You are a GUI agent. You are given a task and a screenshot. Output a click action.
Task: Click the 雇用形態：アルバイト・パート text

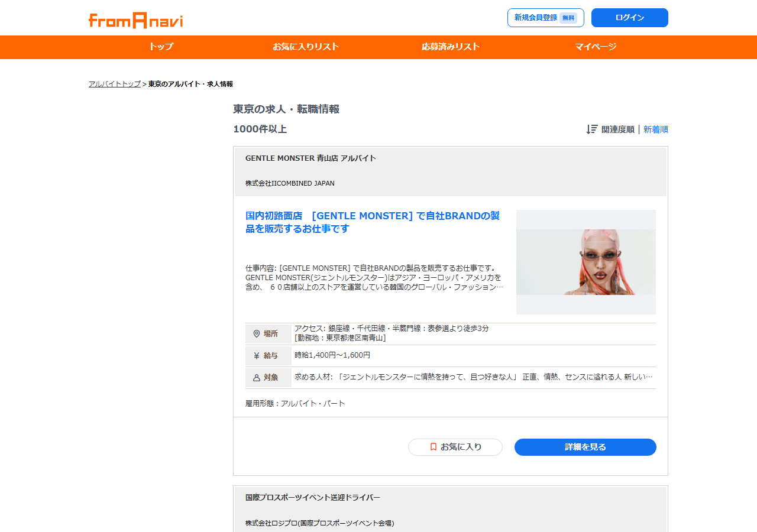click(295, 404)
